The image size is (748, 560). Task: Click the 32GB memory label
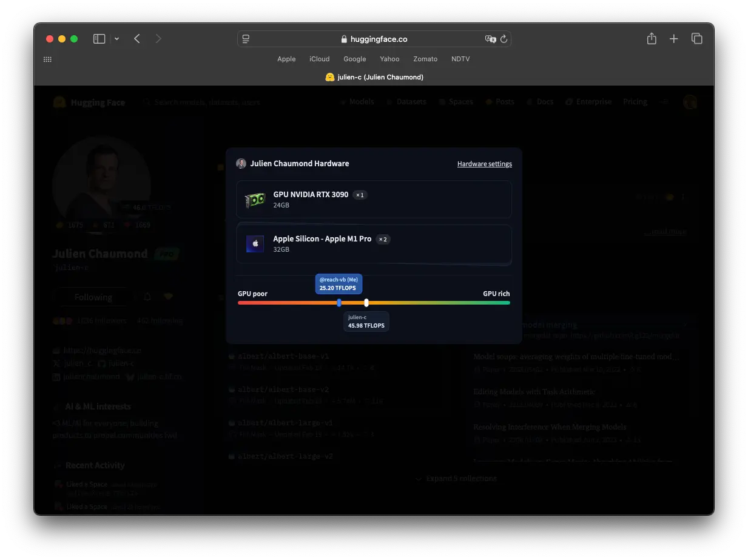[x=281, y=250]
